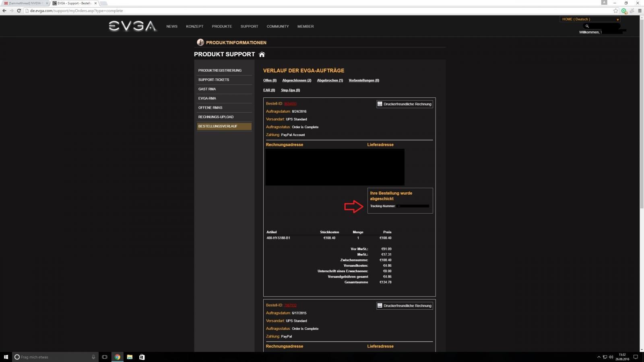Open the SUPPORT menu

pos(249,27)
